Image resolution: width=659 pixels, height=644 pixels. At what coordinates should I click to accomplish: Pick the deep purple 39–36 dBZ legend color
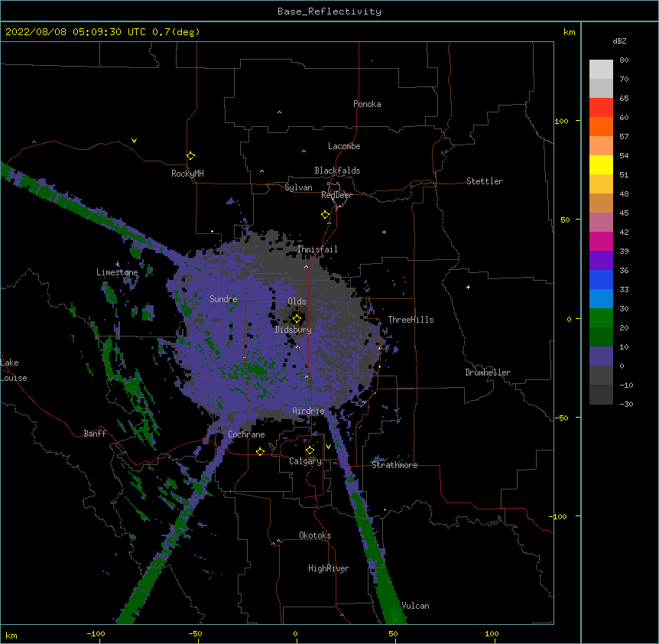pos(601,261)
